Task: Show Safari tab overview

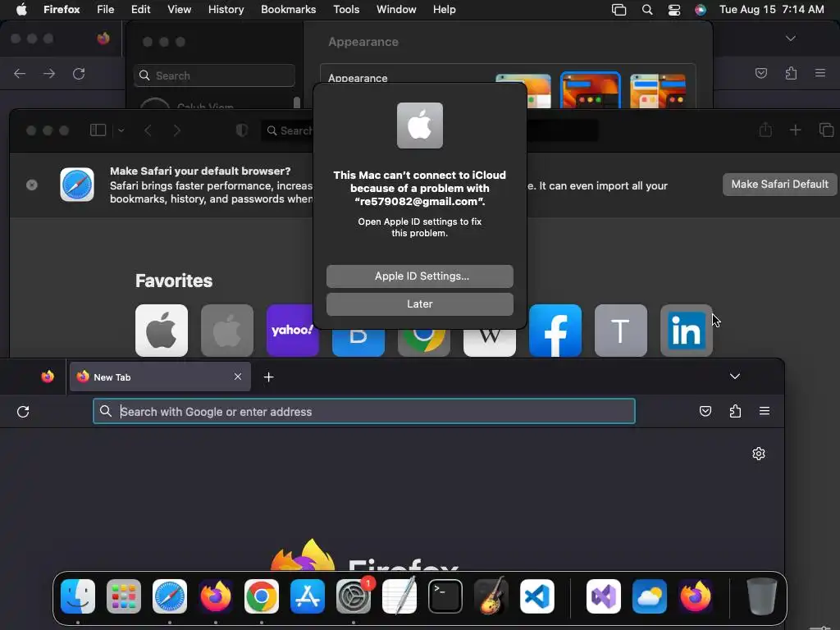Action: (826, 130)
